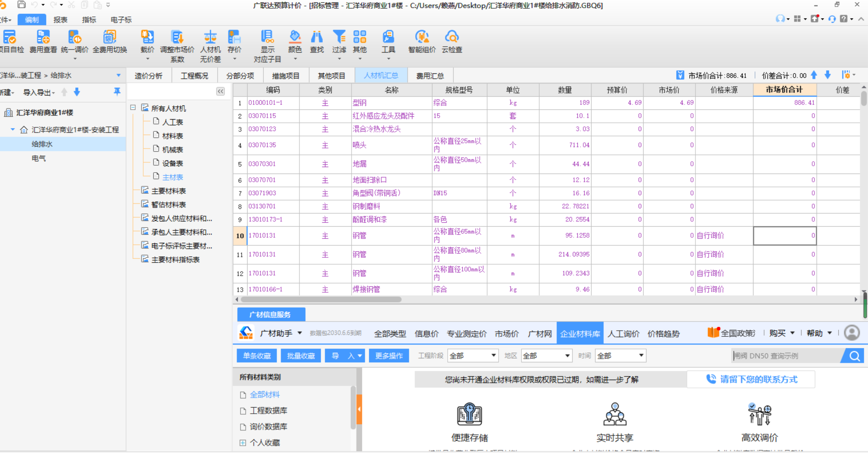The height and width of the screenshot is (453, 868).
Task: Expand the 个人收藏 category node
Action: point(243,442)
